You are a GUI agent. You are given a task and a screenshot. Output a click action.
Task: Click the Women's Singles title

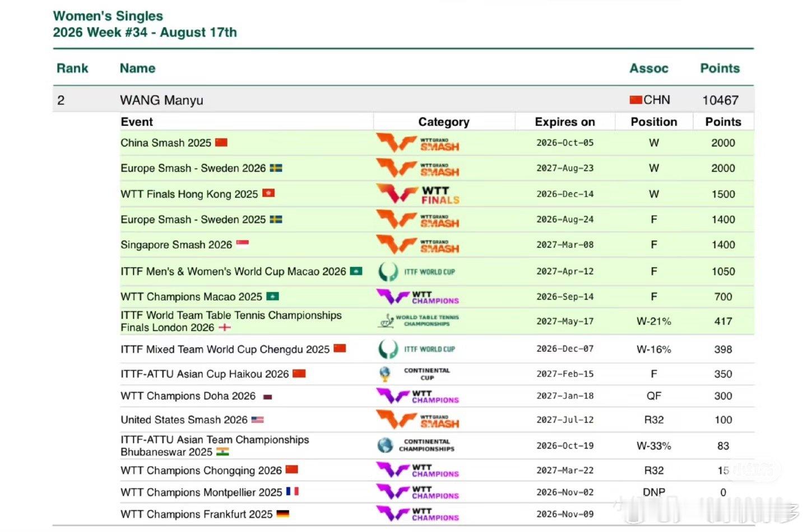[x=108, y=16]
